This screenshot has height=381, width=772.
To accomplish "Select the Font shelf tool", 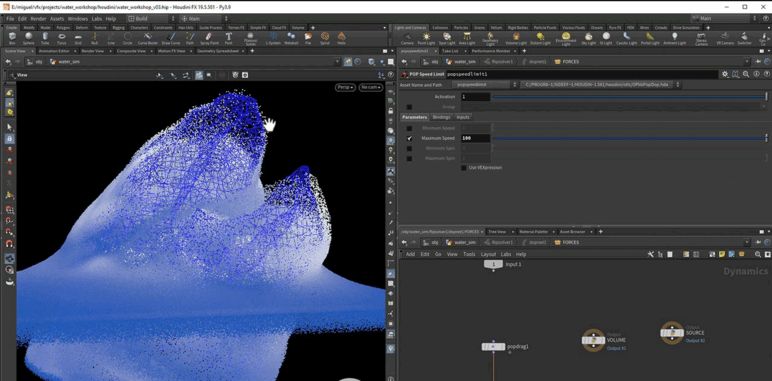I will tap(228, 38).
